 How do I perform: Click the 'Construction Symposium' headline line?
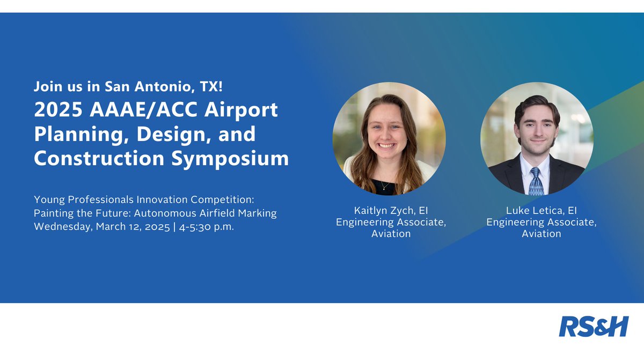pyautogui.click(x=162, y=159)
